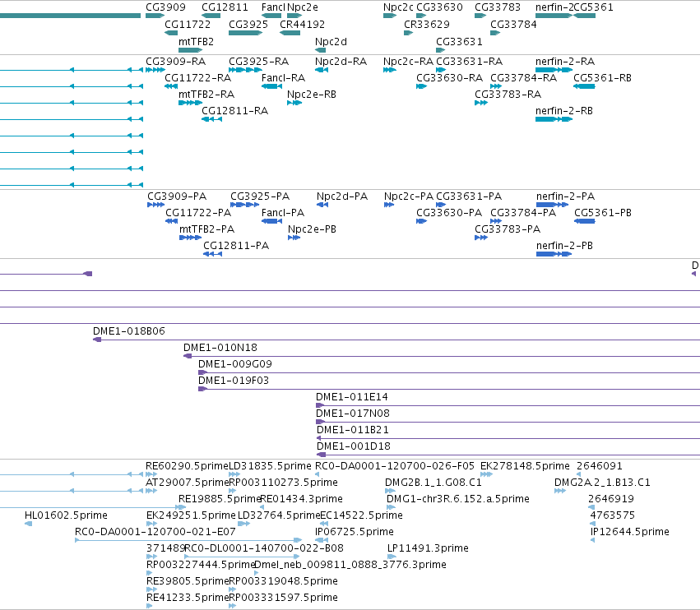This screenshot has height=610, width=700.
Task: Click the DME1-010N18 clone label
Action: pos(220,347)
